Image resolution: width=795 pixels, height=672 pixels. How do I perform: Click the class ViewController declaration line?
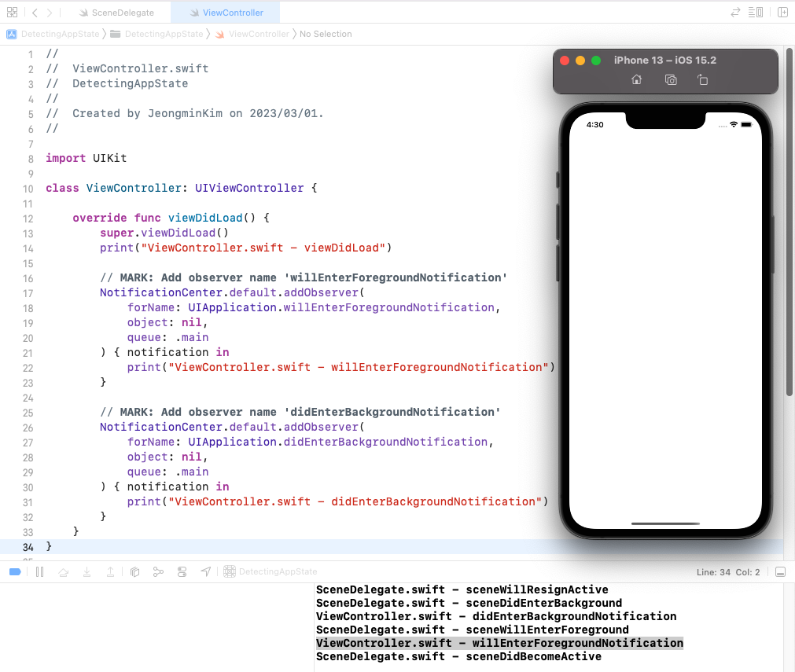coord(182,188)
